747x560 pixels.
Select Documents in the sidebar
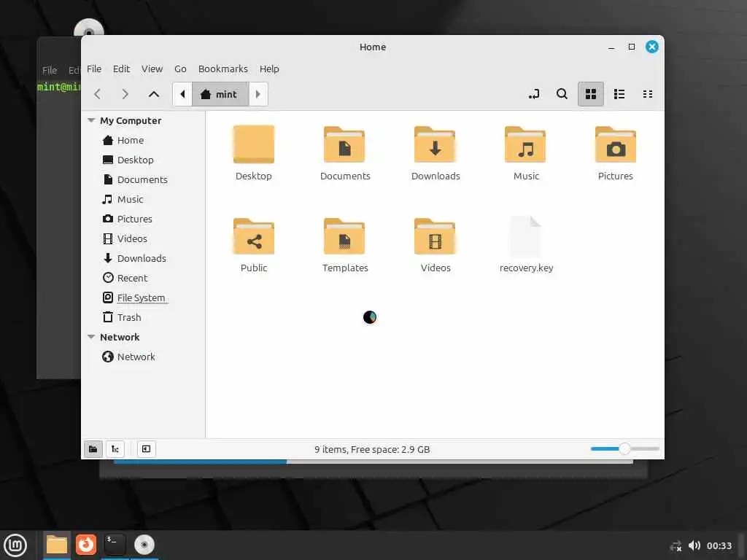(x=142, y=179)
